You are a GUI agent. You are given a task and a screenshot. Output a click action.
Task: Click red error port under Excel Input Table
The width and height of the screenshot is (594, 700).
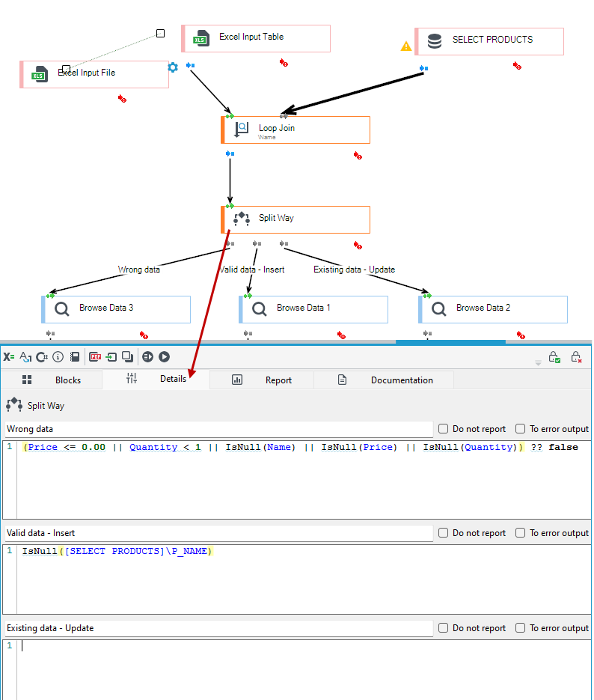click(284, 62)
